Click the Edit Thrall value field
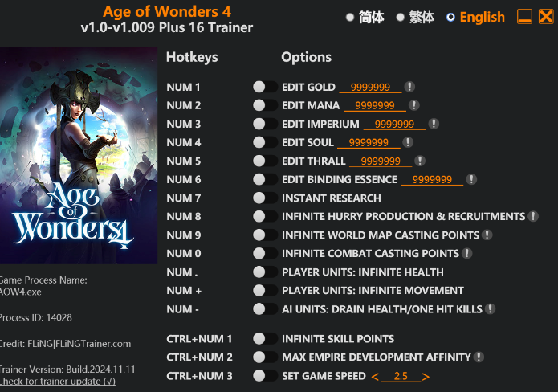This screenshot has width=558, height=392. pos(381,161)
